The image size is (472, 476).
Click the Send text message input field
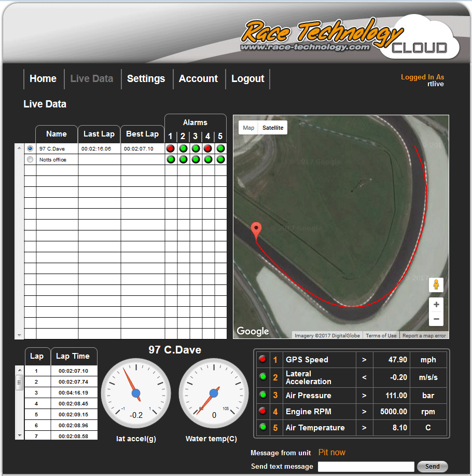(x=366, y=466)
